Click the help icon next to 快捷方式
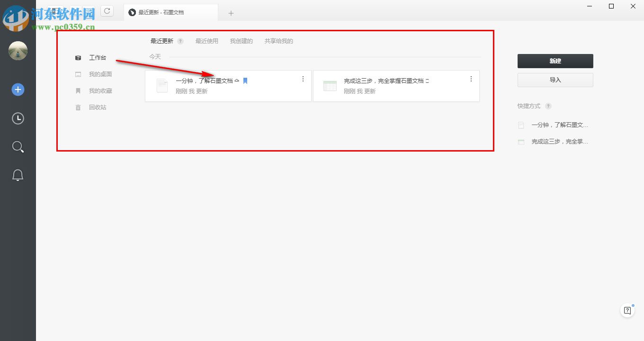Screen dimensions: 644x341 tap(548, 106)
